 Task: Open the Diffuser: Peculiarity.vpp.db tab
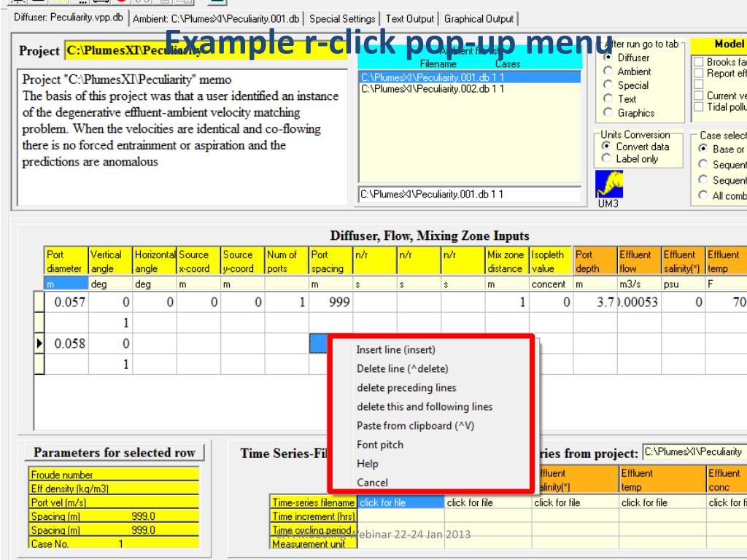(68, 18)
